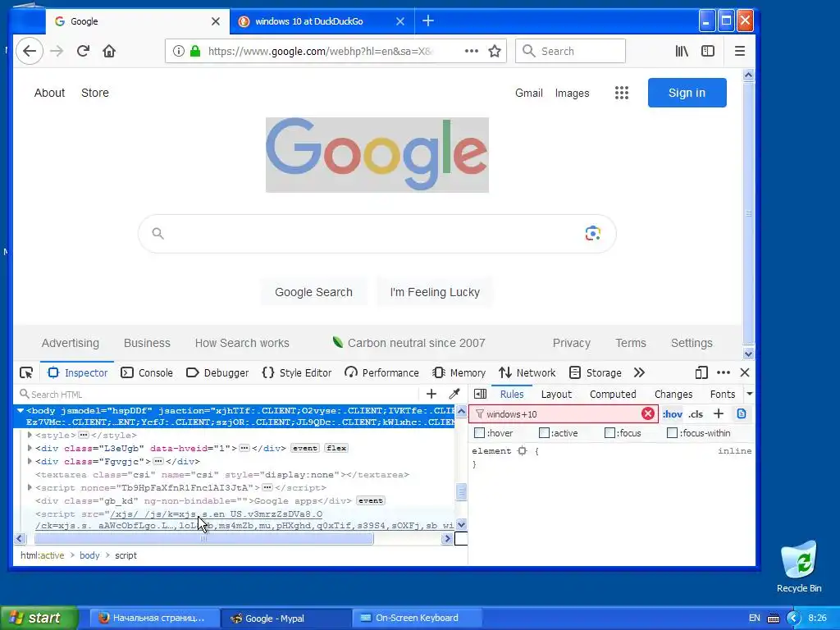The width and height of the screenshot is (840, 630).
Task: Expand the script nonce node
Action: 30,487
